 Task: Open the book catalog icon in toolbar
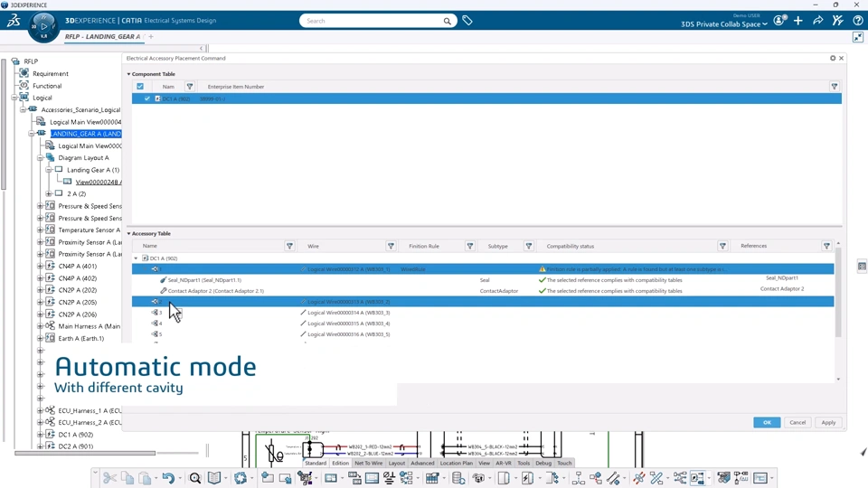(214, 477)
